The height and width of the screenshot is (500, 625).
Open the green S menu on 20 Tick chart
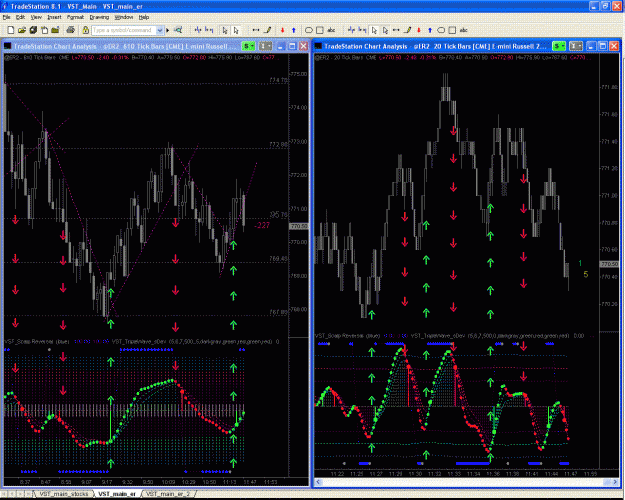click(x=558, y=46)
